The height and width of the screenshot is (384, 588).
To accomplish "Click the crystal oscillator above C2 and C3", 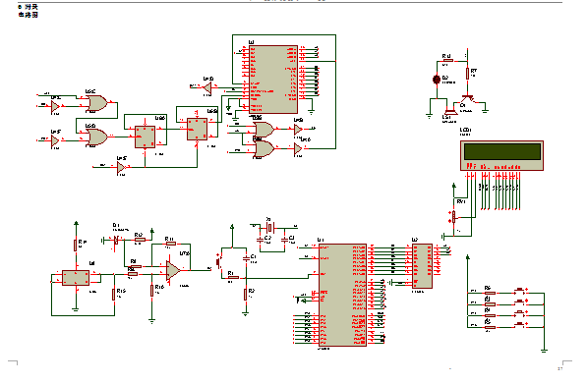I will [270, 228].
